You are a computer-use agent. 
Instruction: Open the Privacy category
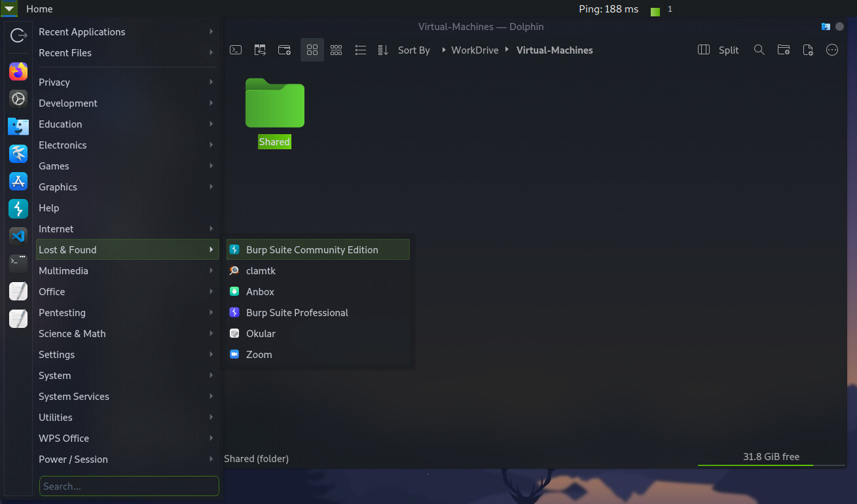pyautogui.click(x=127, y=82)
